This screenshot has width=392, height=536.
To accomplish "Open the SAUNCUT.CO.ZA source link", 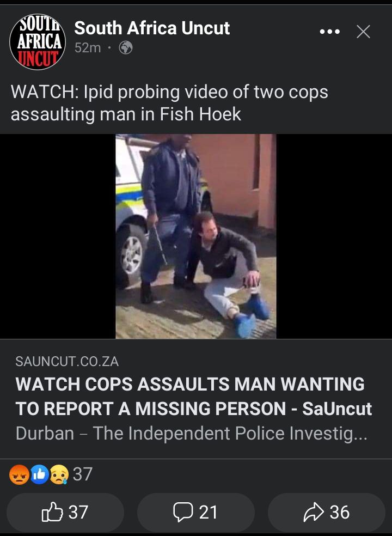I will click(x=67, y=361).
